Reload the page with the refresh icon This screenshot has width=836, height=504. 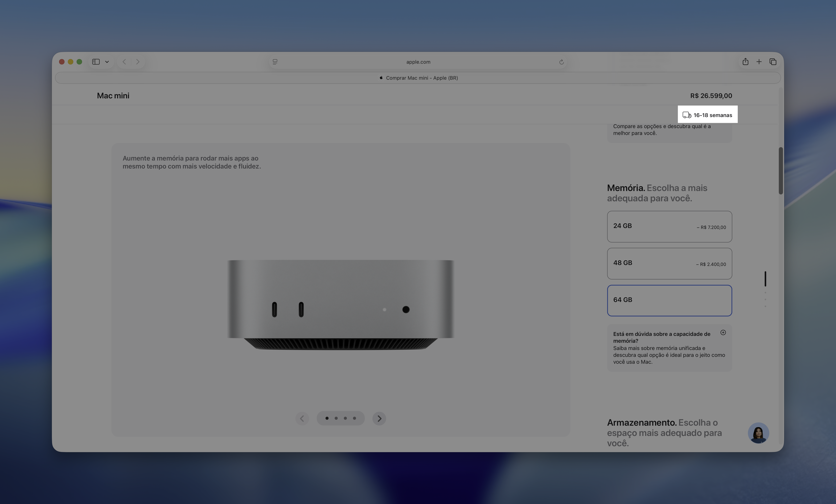point(561,62)
